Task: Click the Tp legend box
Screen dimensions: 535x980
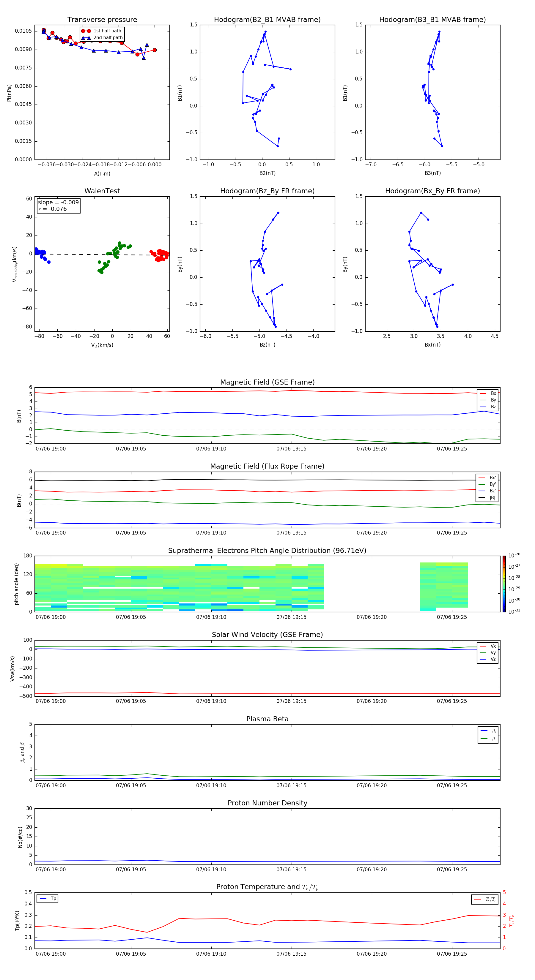Action: click(x=48, y=899)
